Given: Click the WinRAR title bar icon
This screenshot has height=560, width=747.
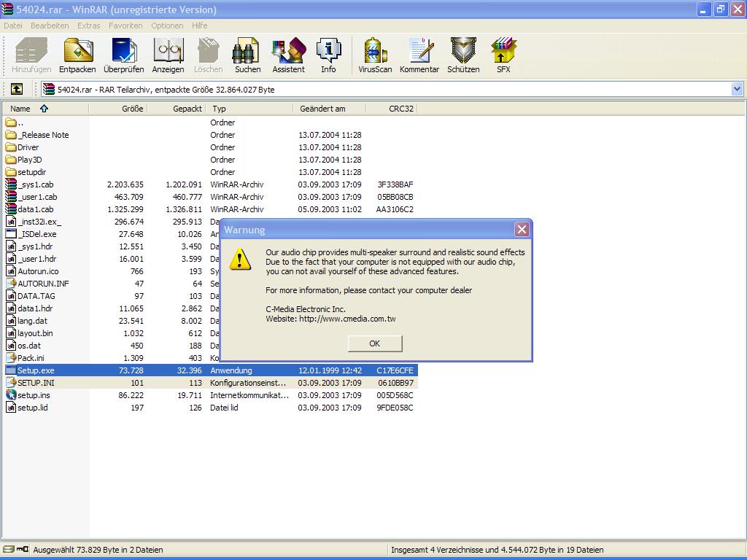Looking at the screenshot, I should pos(7,9).
